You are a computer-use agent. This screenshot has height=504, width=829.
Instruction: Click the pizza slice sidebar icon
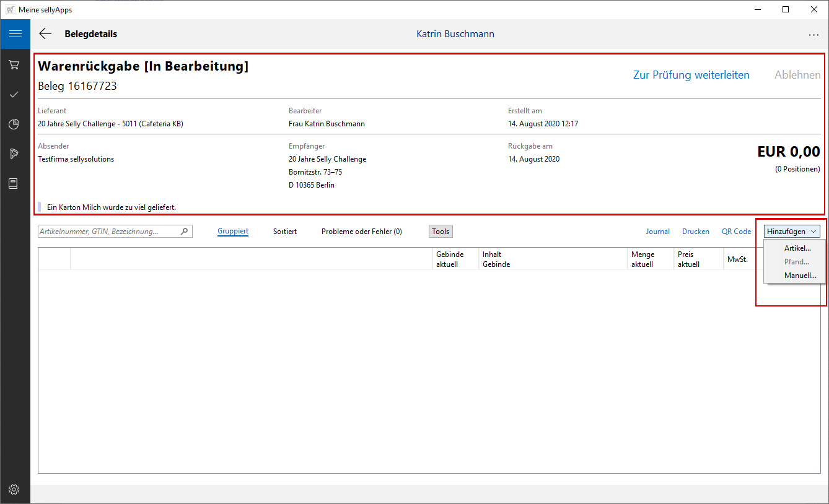tap(14, 154)
